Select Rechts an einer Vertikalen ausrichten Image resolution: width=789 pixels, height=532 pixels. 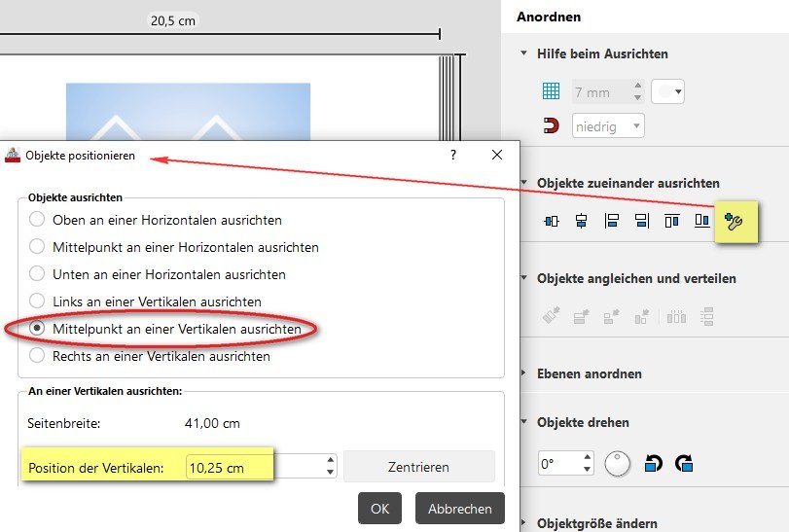(x=37, y=355)
